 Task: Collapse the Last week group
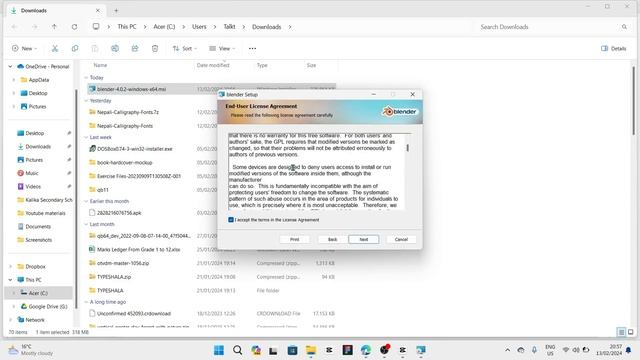coord(86,138)
